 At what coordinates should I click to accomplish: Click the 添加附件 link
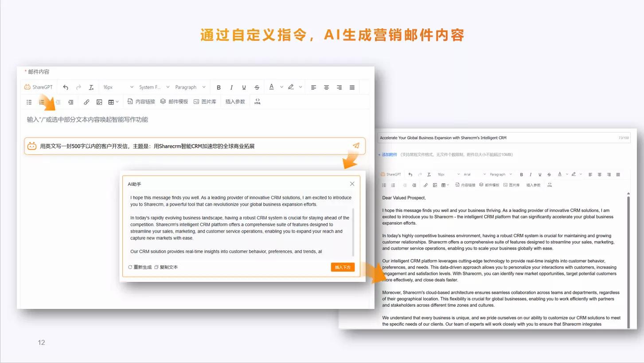point(389,155)
